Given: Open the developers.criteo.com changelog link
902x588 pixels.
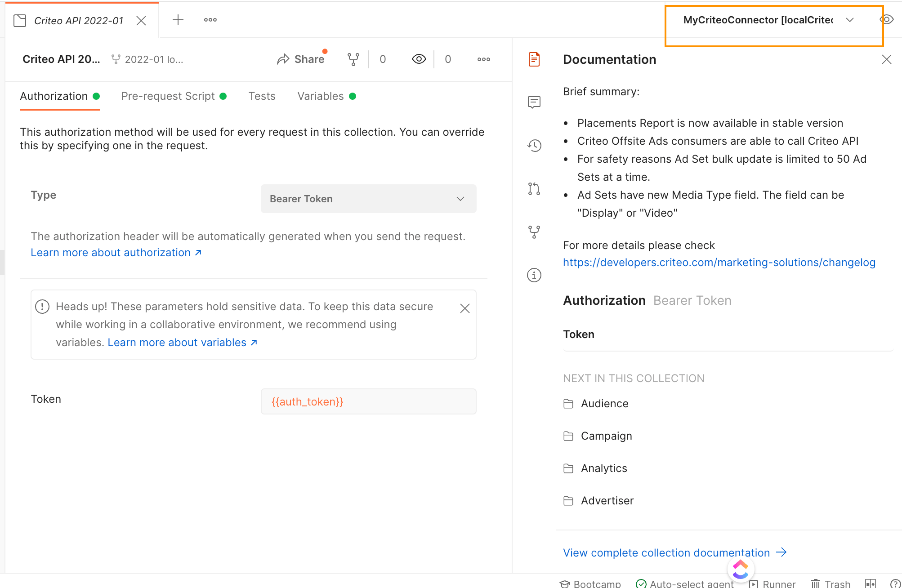Looking at the screenshot, I should click(719, 263).
